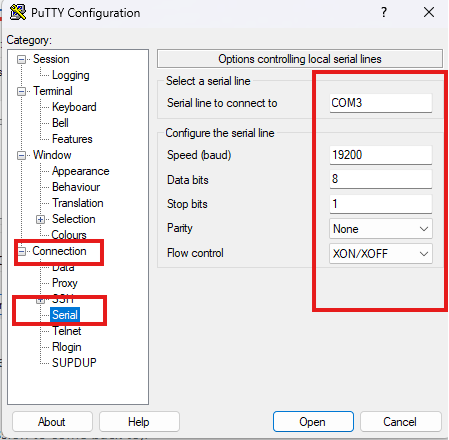The width and height of the screenshot is (449, 440).
Task: Click 'Serial line to connect to' label
Action: tap(222, 103)
